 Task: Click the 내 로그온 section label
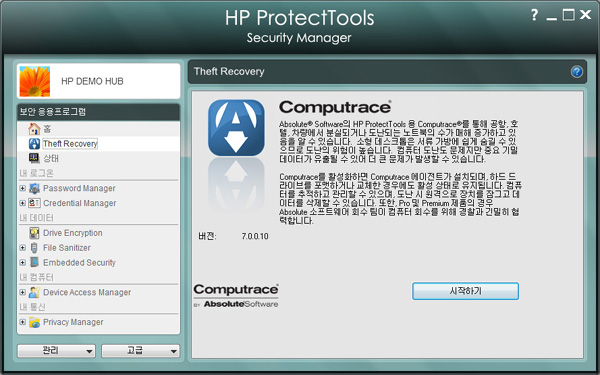coord(36,173)
